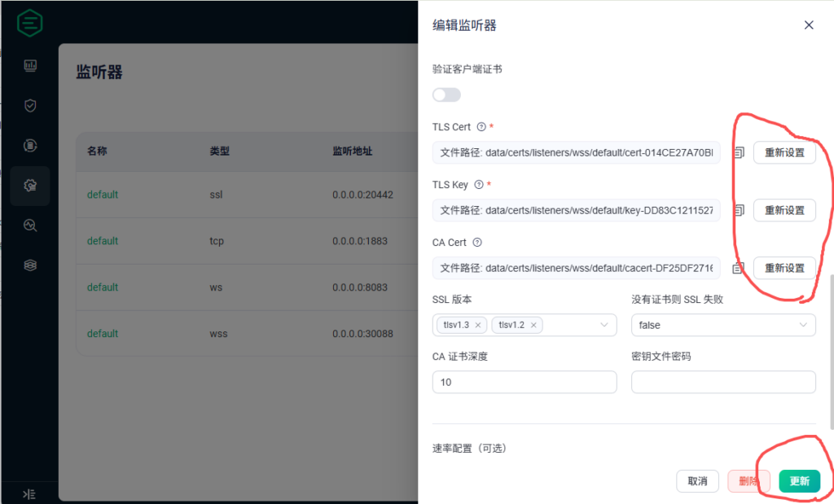Toggle the 验证客户端证书 switch
Screen dimensions: 834x504
[x=446, y=95]
